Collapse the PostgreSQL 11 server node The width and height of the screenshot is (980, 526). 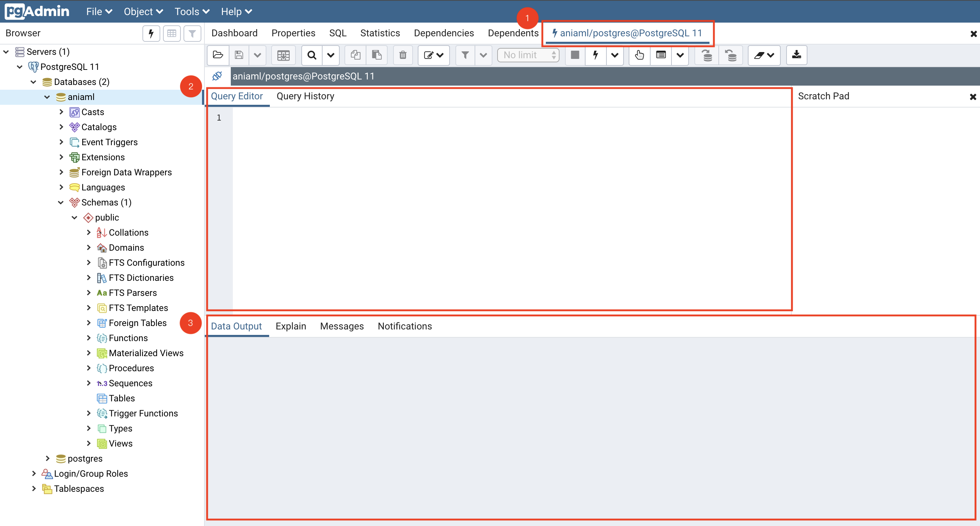click(20, 66)
